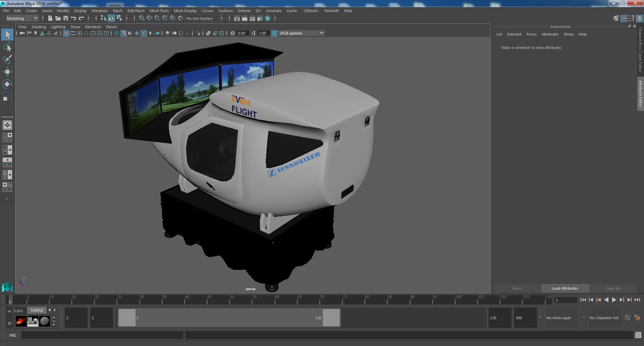Play the animation forwards
This screenshot has width=644, height=346.
click(x=614, y=300)
